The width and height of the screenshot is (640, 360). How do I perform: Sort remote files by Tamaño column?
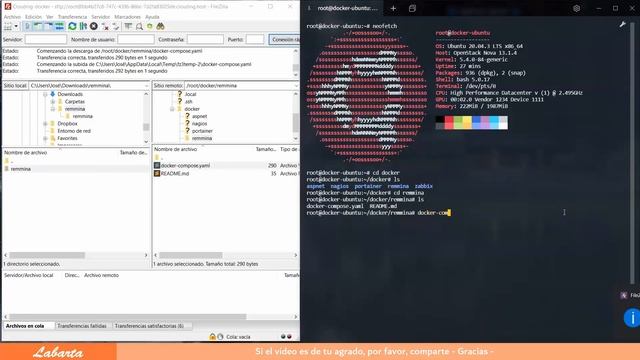(x=266, y=149)
